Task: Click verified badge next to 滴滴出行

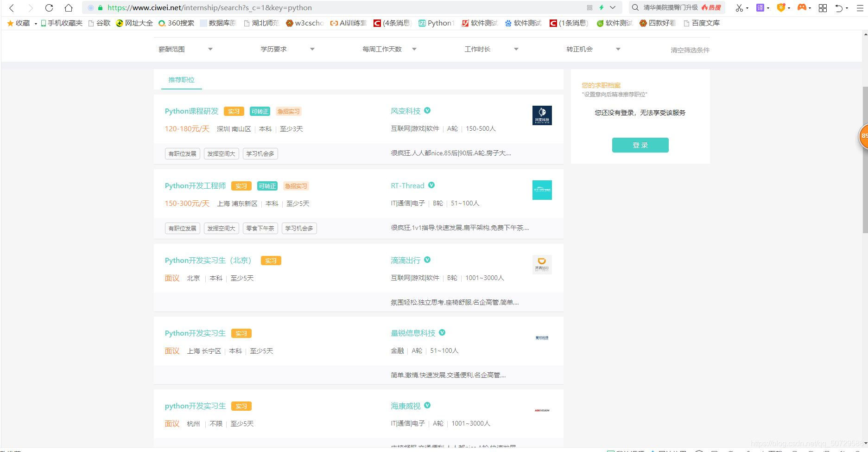Action: [427, 260]
